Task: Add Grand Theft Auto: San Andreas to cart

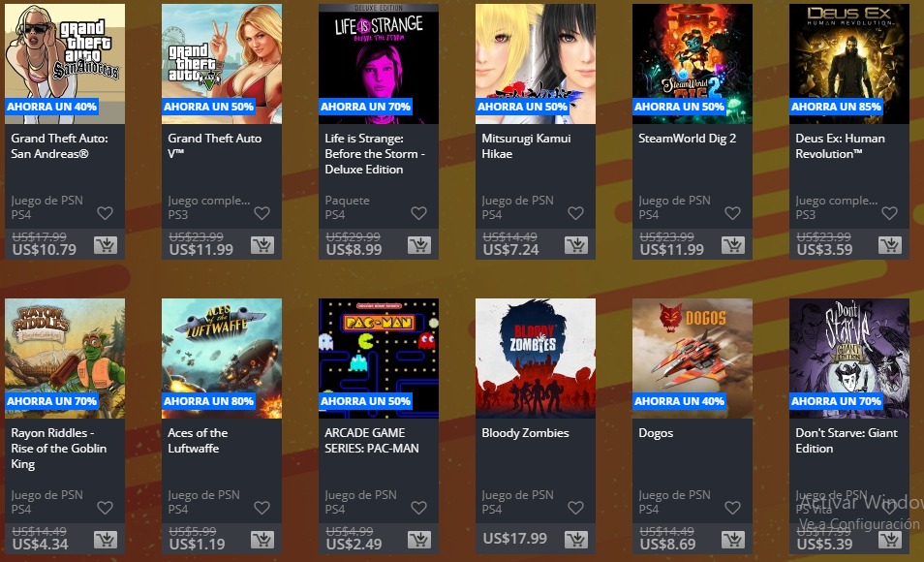Action: pos(106,245)
